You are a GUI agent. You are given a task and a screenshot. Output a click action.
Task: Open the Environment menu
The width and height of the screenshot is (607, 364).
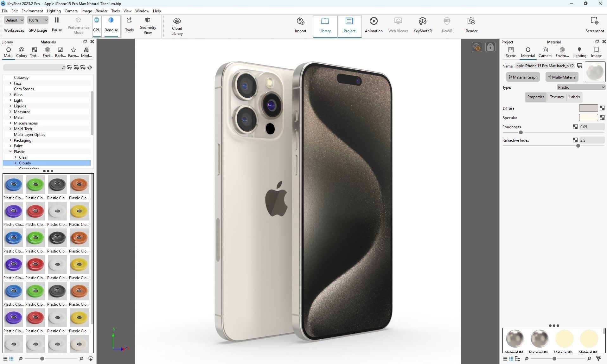32,11
